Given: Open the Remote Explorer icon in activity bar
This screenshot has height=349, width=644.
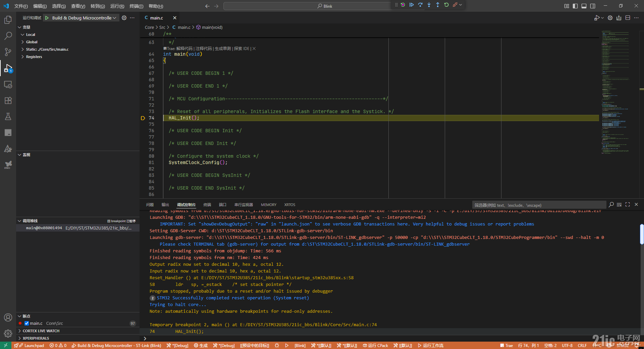Looking at the screenshot, I should (x=8, y=85).
